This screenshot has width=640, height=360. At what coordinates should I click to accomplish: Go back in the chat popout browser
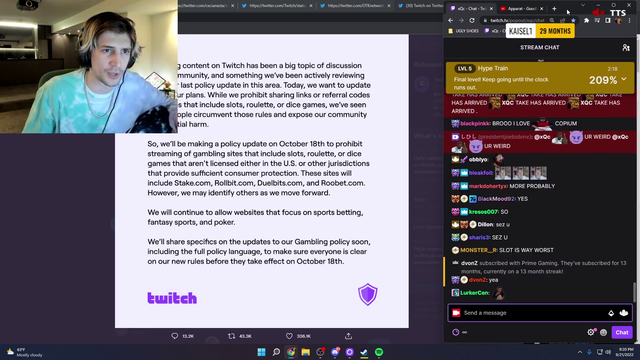(451, 20)
